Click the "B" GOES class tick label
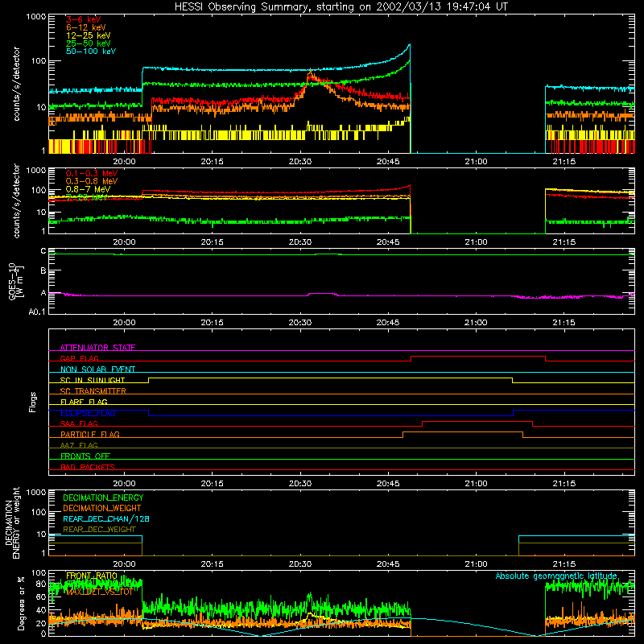 tap(43, 271)
